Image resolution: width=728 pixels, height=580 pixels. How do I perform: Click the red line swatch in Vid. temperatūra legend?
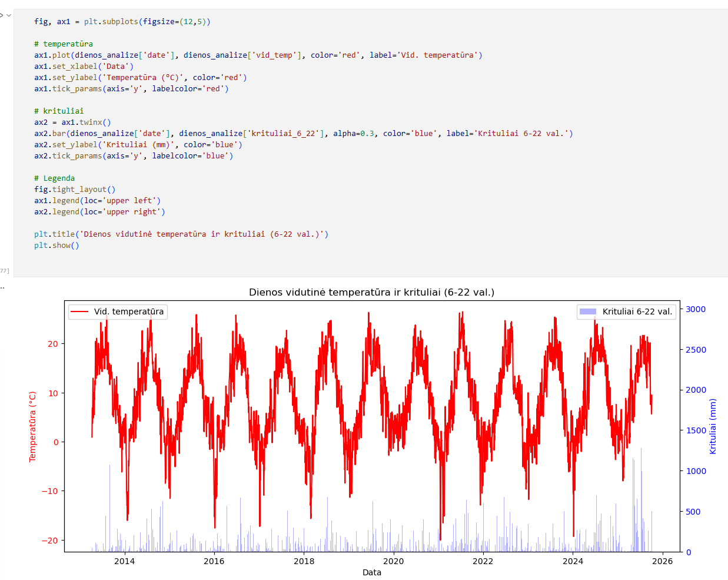pos(79,312)
